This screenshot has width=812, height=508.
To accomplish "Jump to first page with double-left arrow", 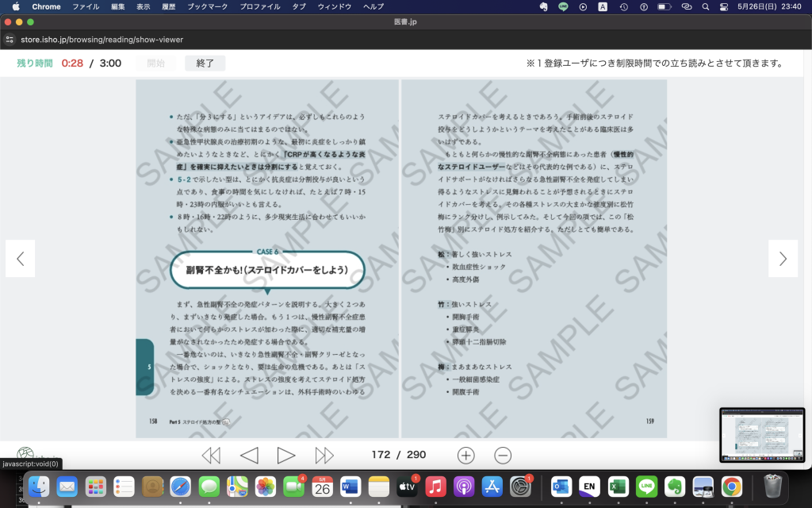I will click(211, 455).
